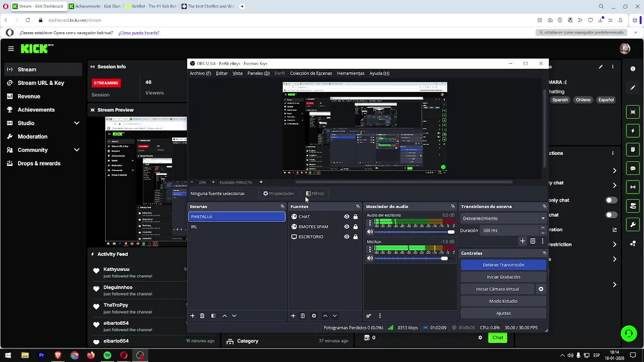Screen dimensions: 644x362
Task: Toggle the lock on ESCRITORIO source
Action: point(356,237)
